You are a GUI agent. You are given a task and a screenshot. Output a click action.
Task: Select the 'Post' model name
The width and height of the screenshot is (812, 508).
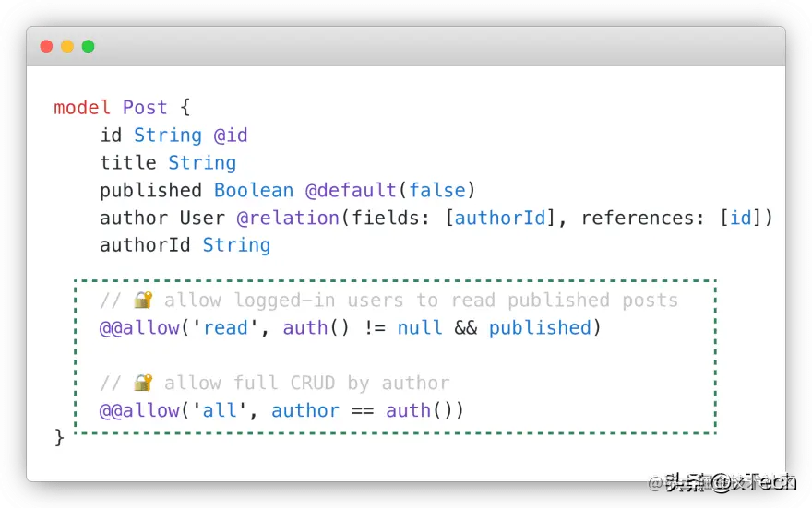click(x=145, y=108)
